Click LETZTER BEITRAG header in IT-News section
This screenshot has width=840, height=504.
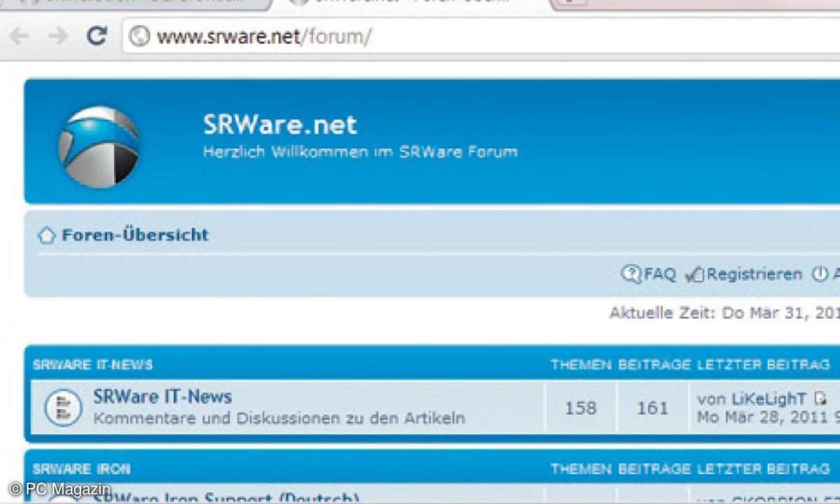click(x=764, y=365)
